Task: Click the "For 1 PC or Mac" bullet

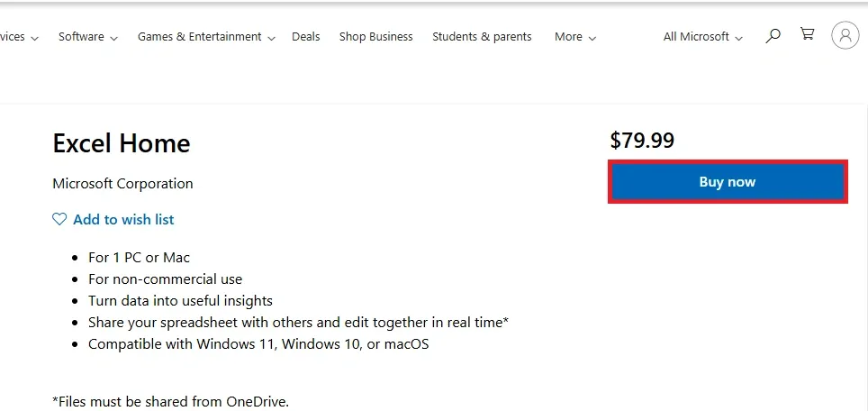Action: pos(139,257)
